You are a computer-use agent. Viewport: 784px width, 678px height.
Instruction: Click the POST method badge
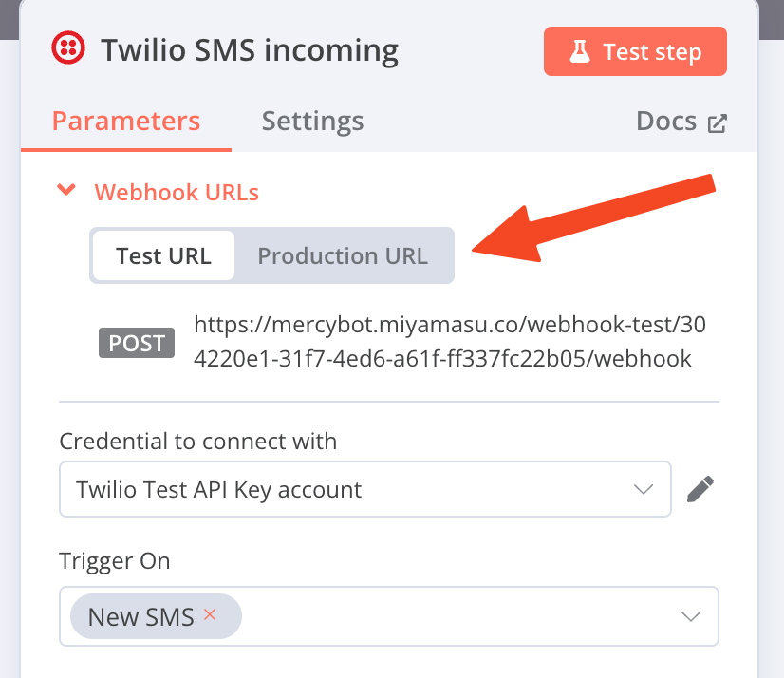(137, 343)
